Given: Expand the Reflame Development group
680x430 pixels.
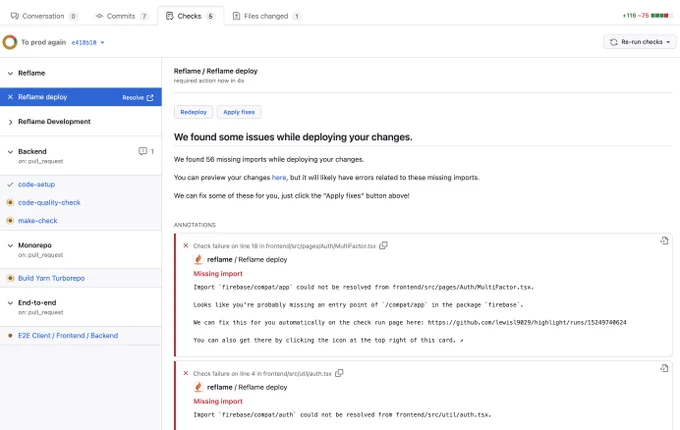Looking at the screenshot, I should point(10,122).
